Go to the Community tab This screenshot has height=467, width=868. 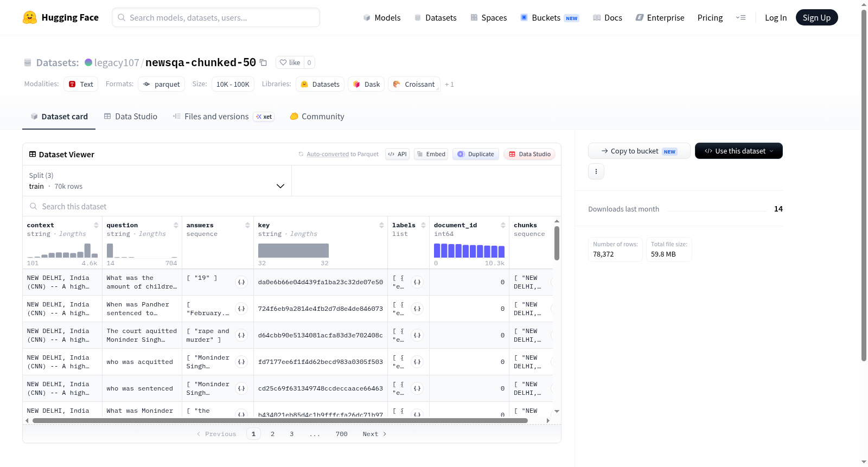(x=317, y=117)
